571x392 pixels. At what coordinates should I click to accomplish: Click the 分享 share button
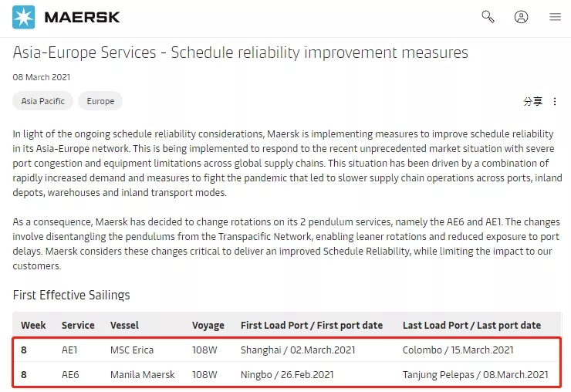(x=532, y=101)
